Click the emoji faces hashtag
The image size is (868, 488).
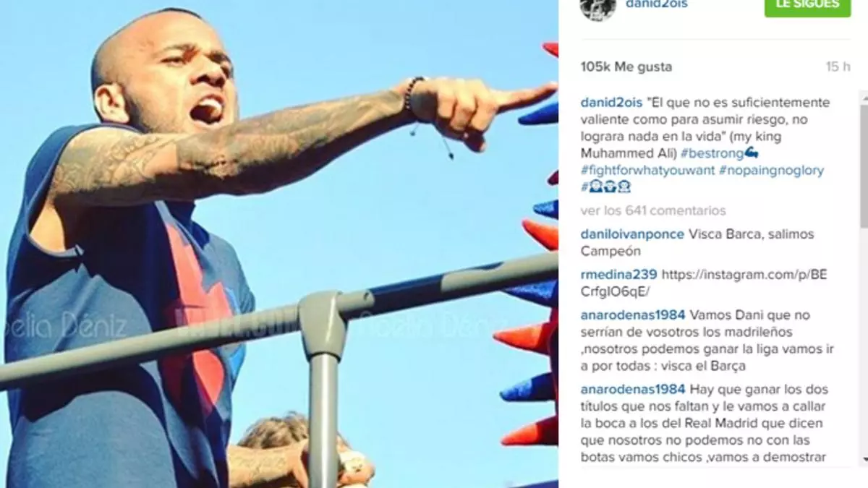coord(606,187)
